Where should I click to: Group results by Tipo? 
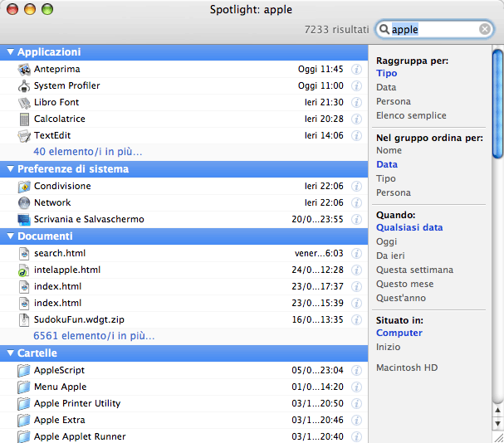coord(387,73)
